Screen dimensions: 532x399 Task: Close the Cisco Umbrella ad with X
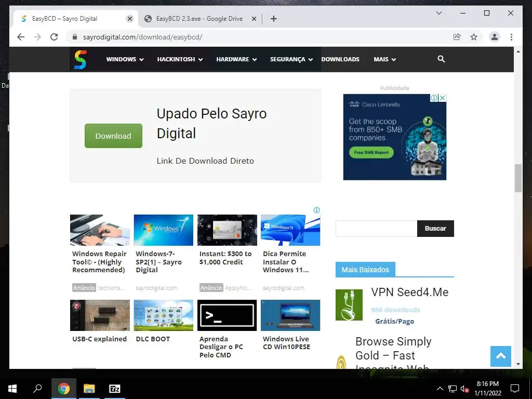tap(443, 98)
